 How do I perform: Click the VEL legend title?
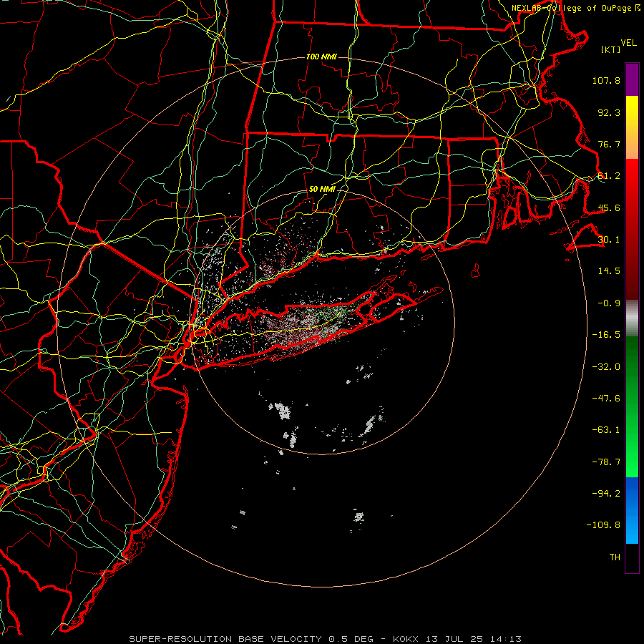(628, 43)
